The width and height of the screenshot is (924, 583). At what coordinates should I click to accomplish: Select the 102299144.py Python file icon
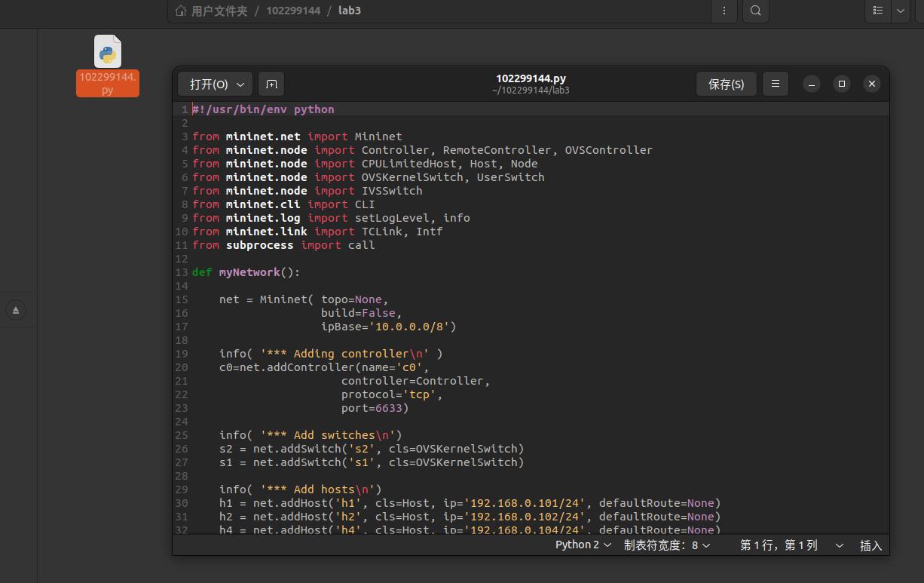pos(108,53)
